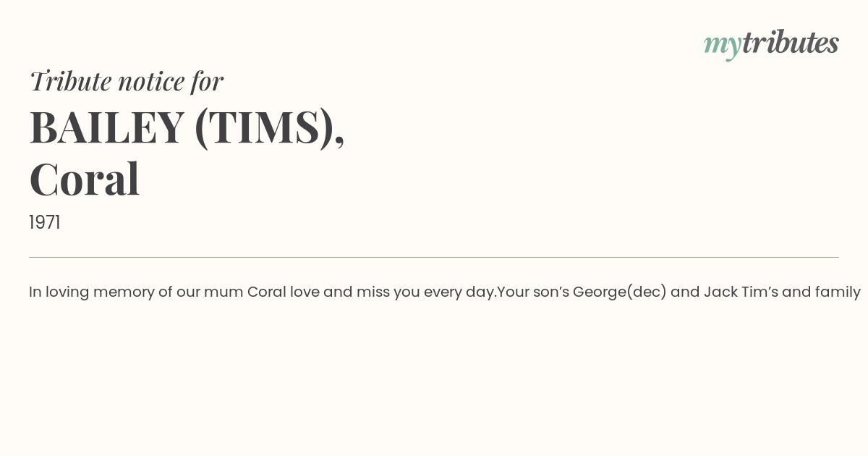Viewport: 868px width, 456px height.
Task: Select the "Tribute notice for" italic heading
Action: pos(126,81)
